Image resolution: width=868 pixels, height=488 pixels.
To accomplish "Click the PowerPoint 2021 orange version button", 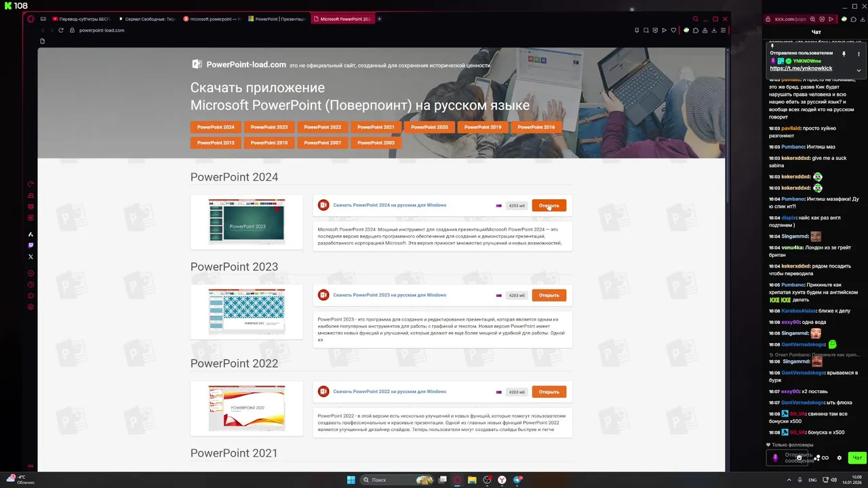I will coord(376,127).
